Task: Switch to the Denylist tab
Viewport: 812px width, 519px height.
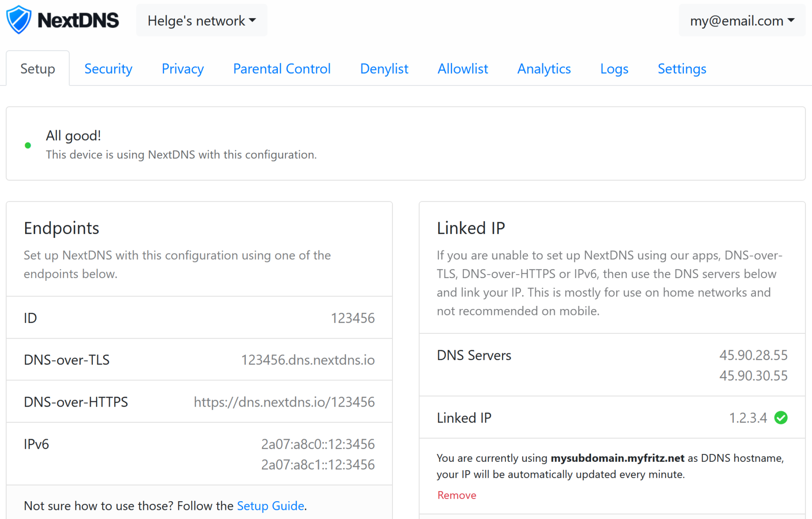Action: coord(383,69)
